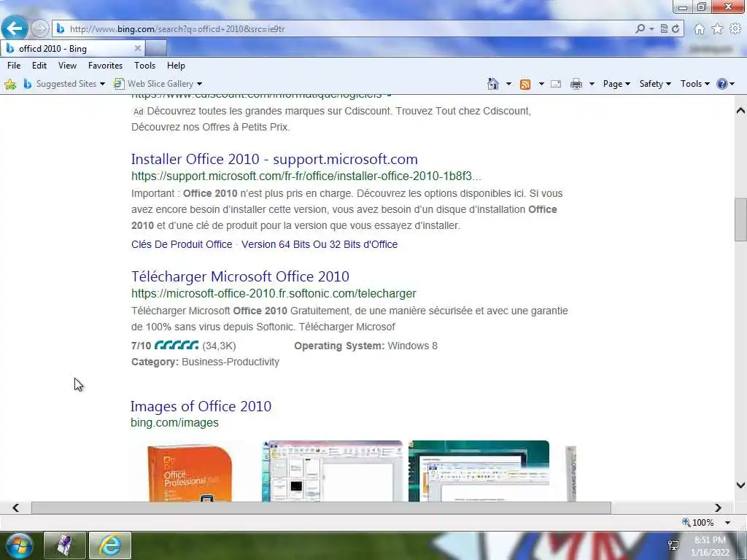Select the officd 2010 - Bing tab

click(71, 49)
